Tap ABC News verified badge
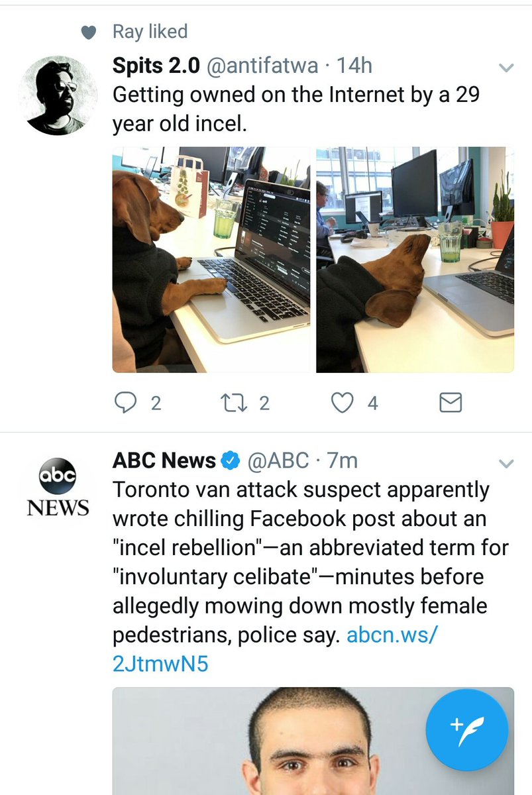Screen dimensions: 532x795 coord(231,460)
